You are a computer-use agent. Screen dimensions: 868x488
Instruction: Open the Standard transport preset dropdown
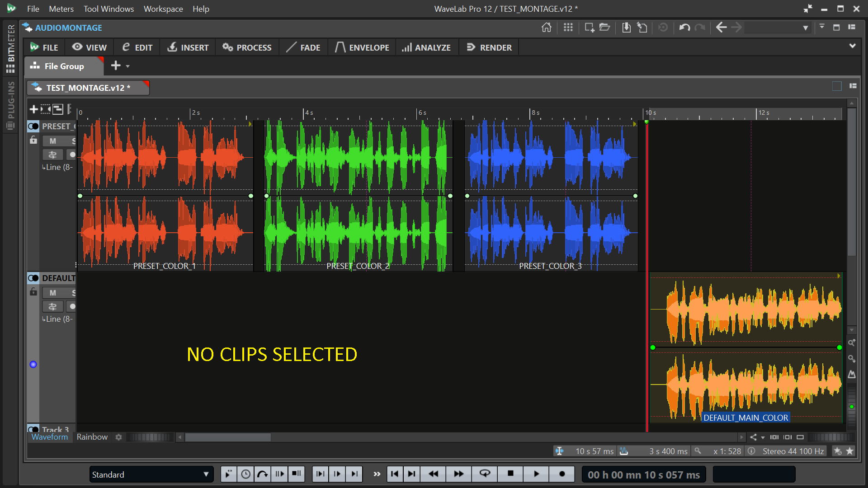(x=206, y=474)
